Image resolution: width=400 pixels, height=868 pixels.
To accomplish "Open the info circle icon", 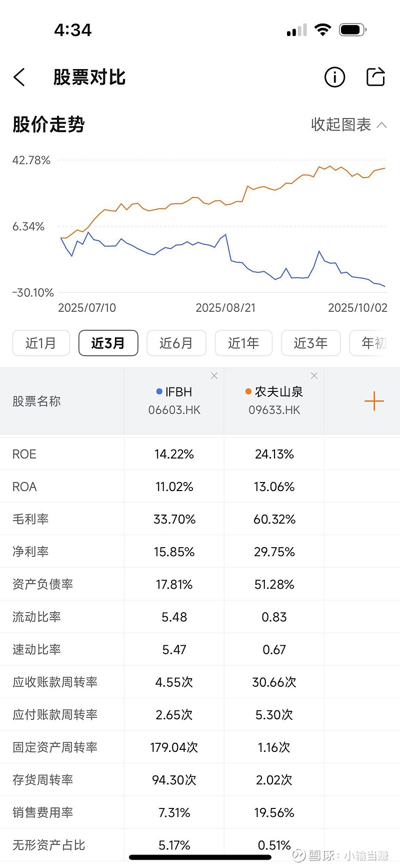I will coord(334,77).
